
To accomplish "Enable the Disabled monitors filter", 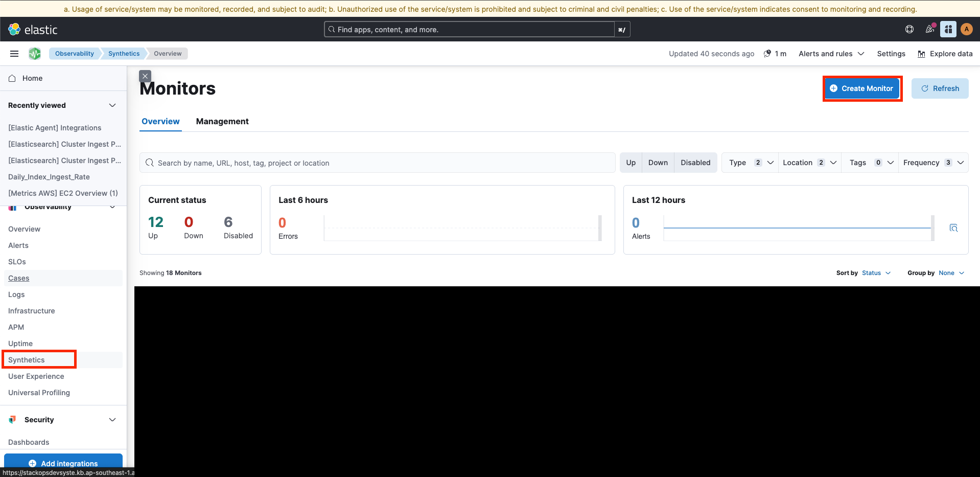I will tap(695, 162).
